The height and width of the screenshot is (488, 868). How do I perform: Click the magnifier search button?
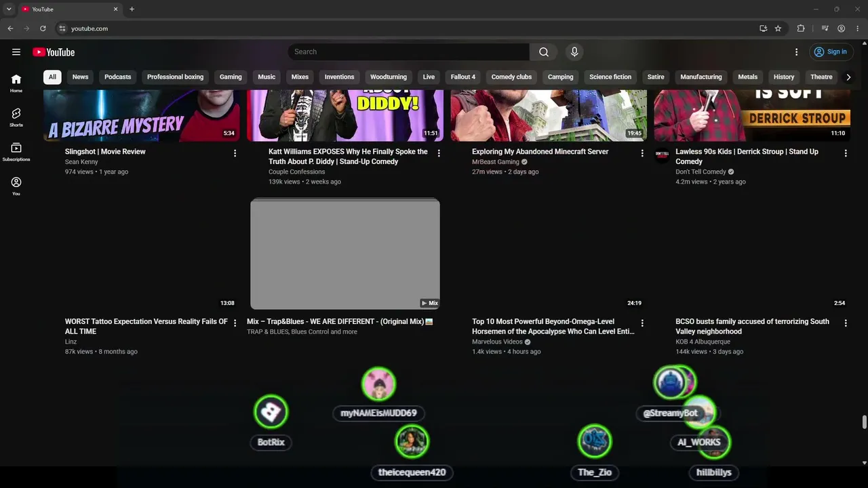click(544, 52)
